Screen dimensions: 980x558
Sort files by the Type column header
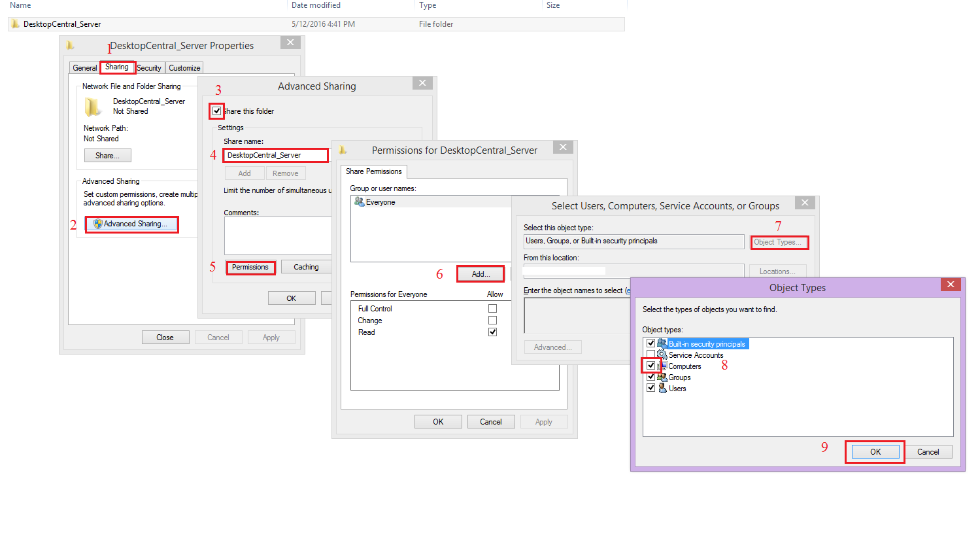(428, 5)
